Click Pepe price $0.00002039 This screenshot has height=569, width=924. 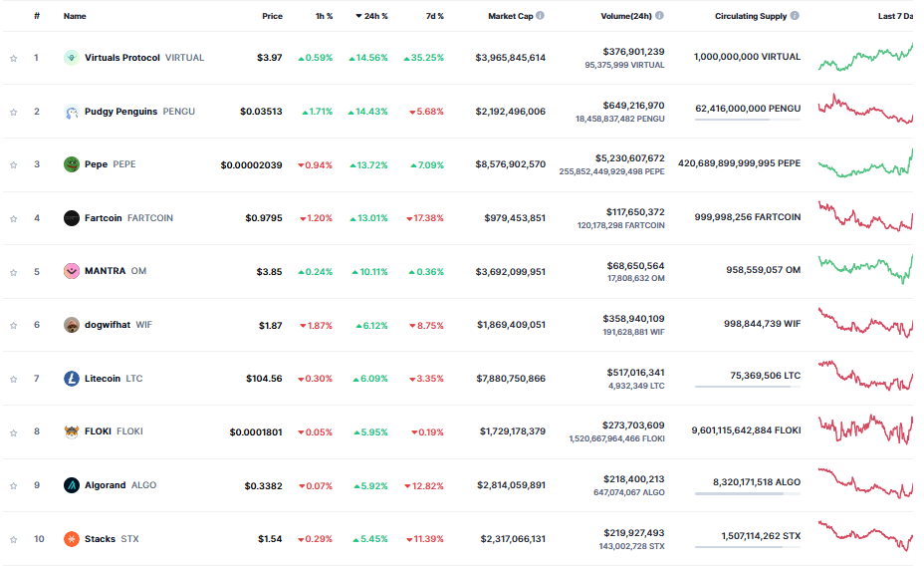252,165
